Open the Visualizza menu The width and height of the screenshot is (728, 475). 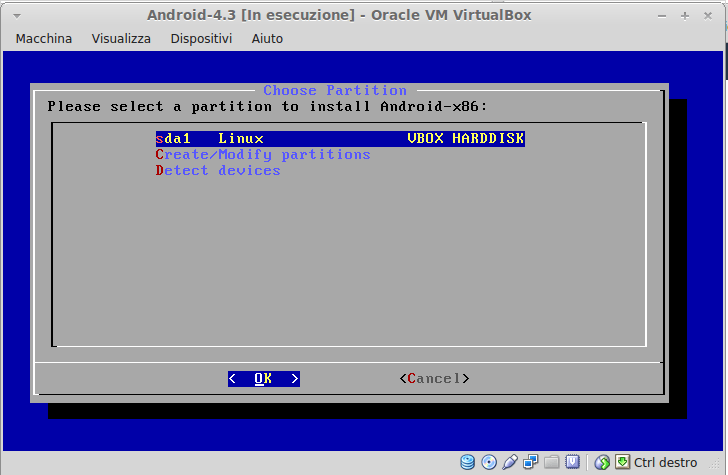[121, 39]
